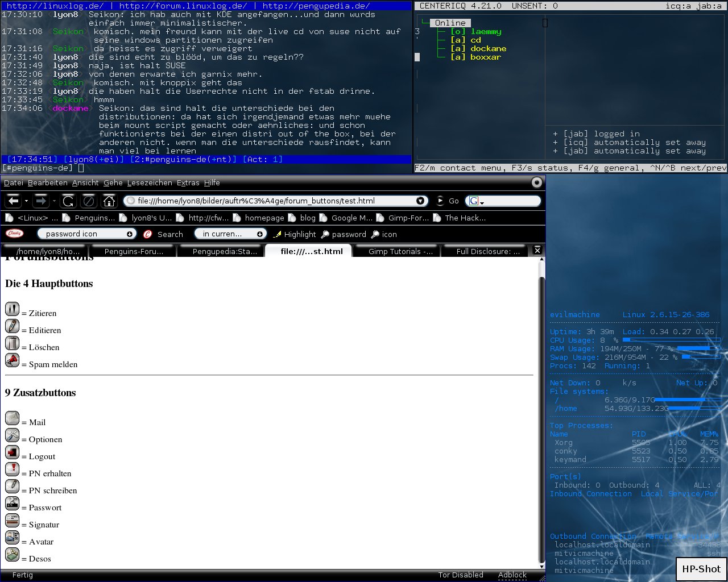
Task: Open the Lesezeichen menu
Action: click(x=150, y=182)
